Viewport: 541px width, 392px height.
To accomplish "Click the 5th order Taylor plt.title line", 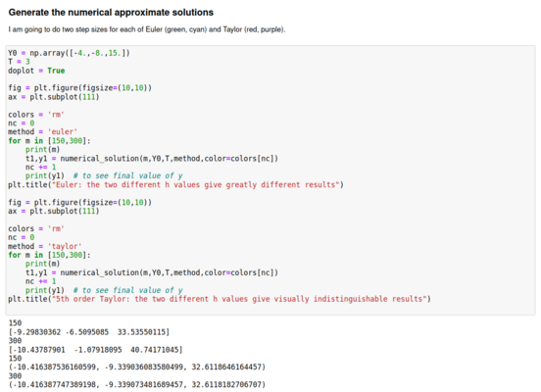I will pos(220,299).
